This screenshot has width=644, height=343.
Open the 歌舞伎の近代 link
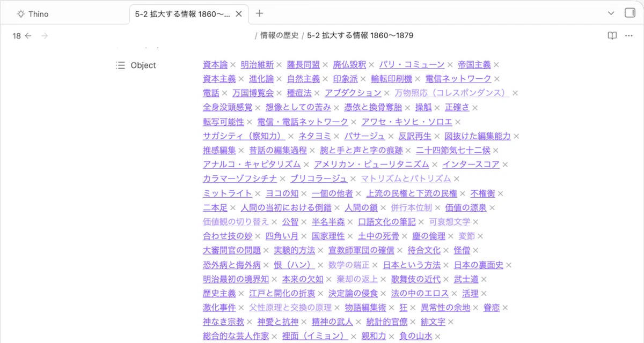point(416,279)
